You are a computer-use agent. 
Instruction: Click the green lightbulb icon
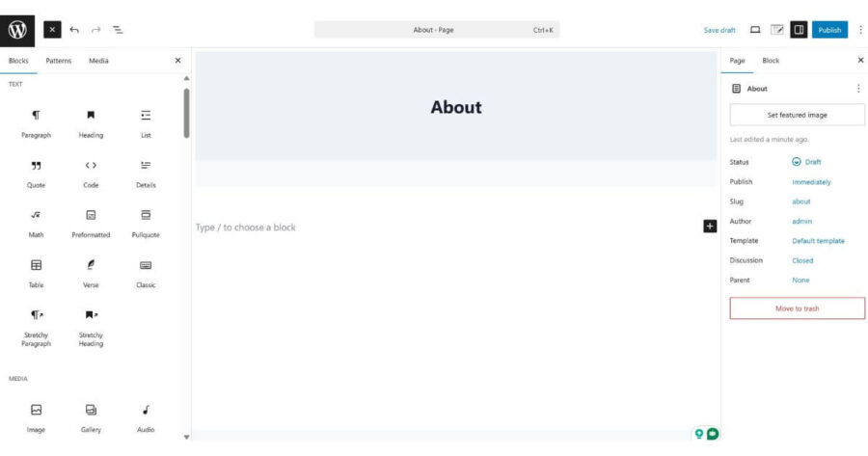(699, 434)
